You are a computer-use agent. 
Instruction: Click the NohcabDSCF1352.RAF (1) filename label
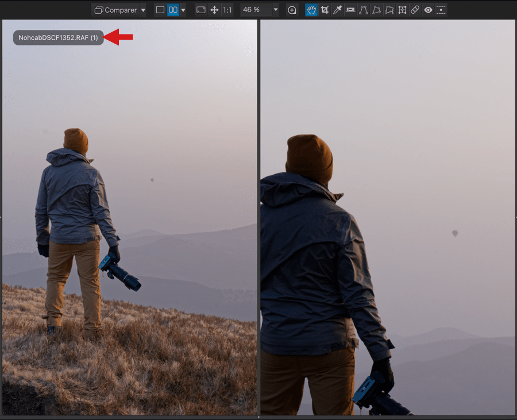coord(59,37)
